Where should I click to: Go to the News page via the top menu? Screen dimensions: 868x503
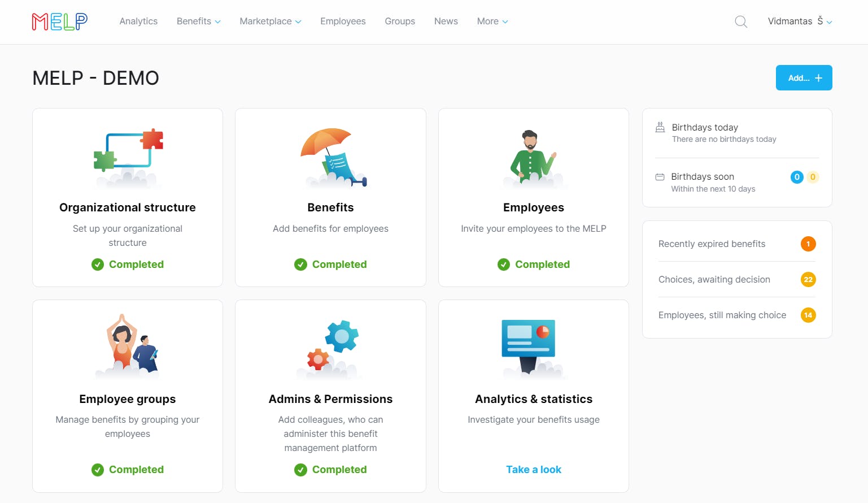[x=446, y=21]
